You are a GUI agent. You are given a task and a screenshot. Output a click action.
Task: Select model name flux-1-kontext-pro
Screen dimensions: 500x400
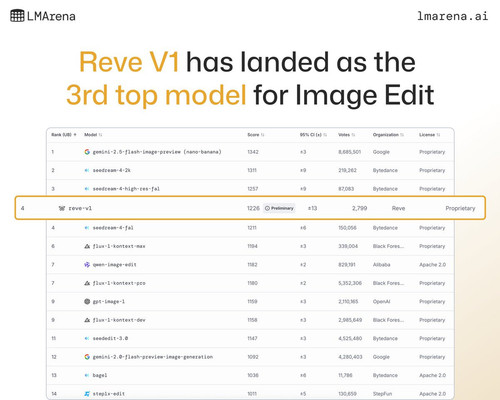coord(119,283)
